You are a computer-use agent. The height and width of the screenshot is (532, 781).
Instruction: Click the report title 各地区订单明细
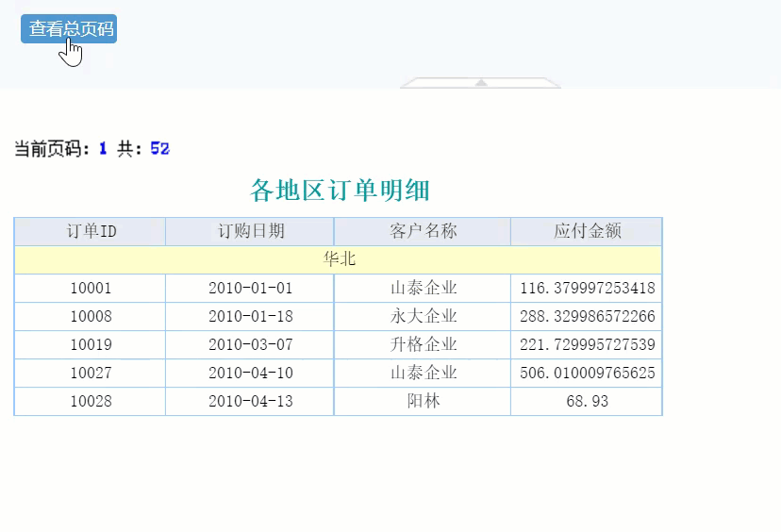340,191
